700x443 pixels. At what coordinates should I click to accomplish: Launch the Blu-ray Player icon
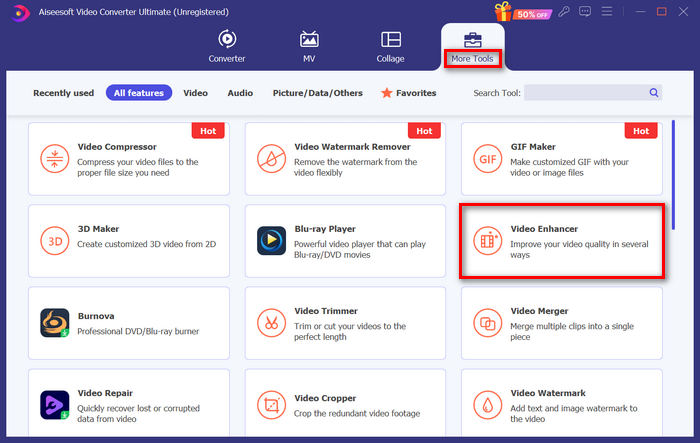[x=271, y=241]
